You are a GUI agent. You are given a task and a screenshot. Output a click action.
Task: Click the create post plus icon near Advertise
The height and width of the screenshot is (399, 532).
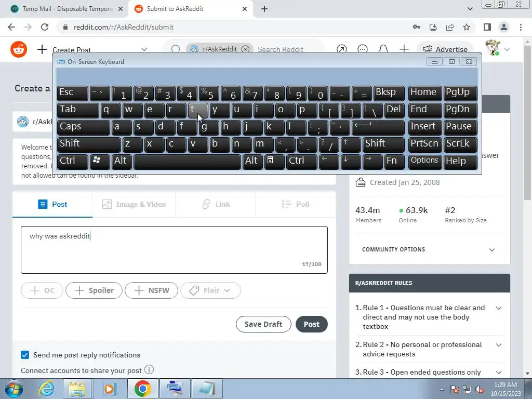(404, 49)
